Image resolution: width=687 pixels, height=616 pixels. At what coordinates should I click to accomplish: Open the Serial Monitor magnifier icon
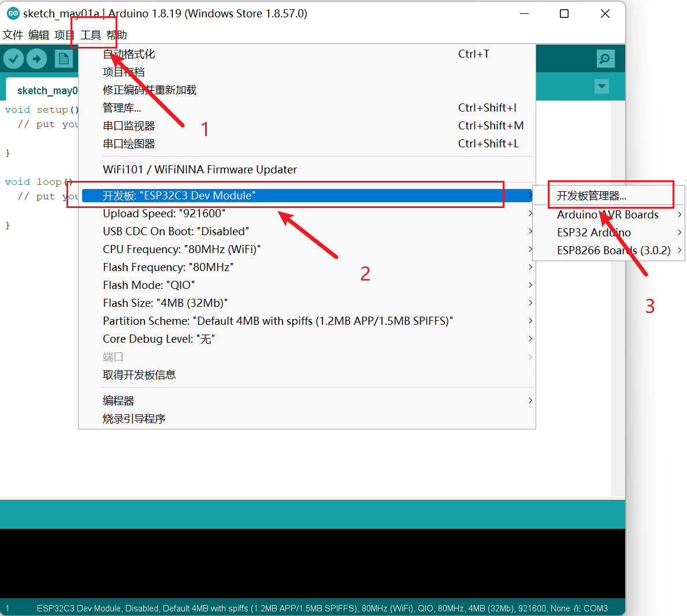(606, 58)
